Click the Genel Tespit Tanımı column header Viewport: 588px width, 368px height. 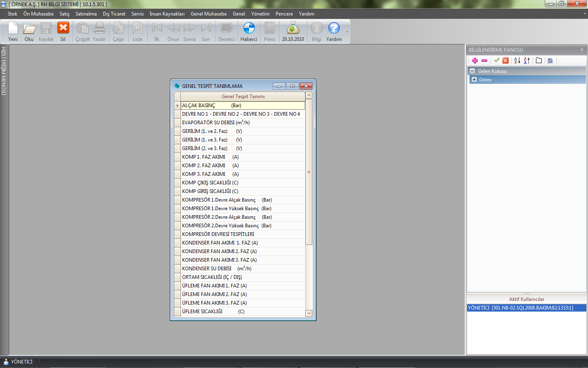[243, 96]
